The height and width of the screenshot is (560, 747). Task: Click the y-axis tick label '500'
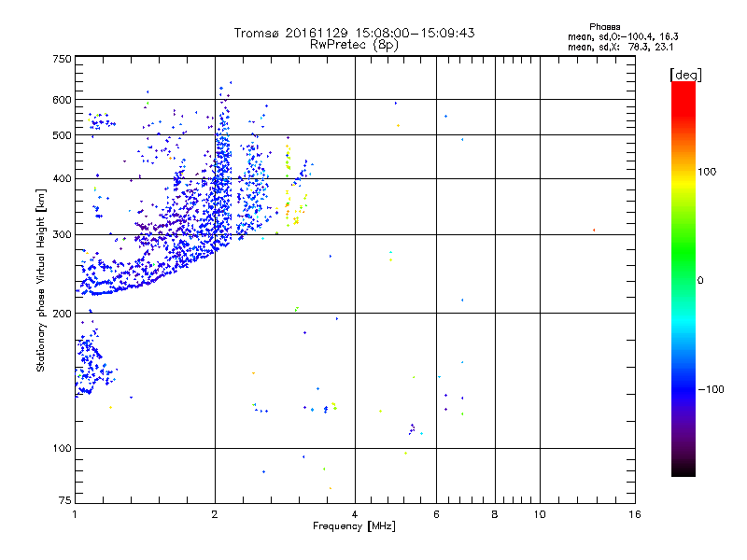62,135
